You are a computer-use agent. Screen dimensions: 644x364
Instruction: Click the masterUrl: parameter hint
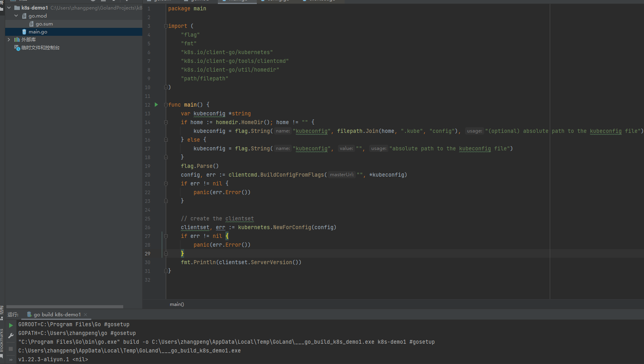[342, 175]
